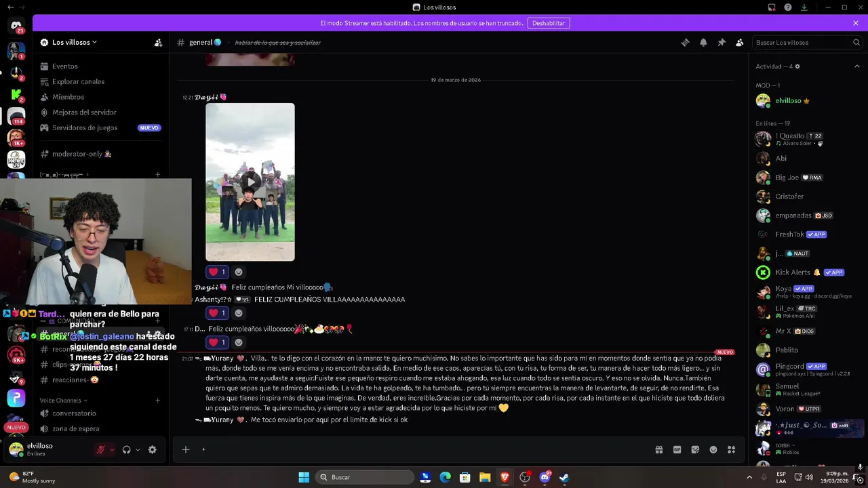Screen dimensions: 868x488
Task: Click Deshabilitar on streamer mode banner
Action: click(x=549, y=23)
